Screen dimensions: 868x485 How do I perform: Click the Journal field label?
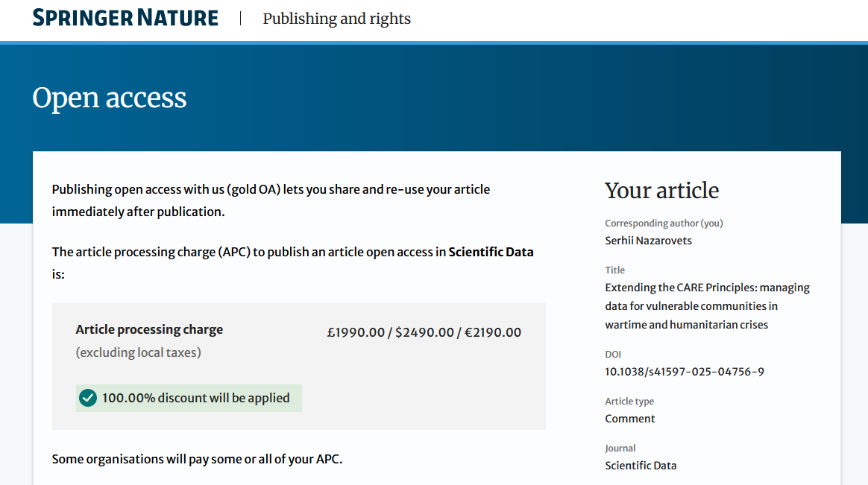coord(620,448)
